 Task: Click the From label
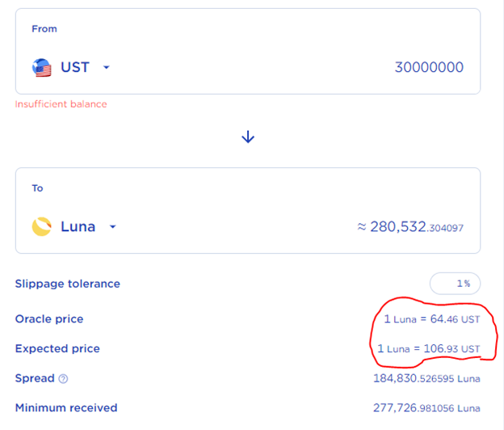pyautogui.click(x=44, y=29)
